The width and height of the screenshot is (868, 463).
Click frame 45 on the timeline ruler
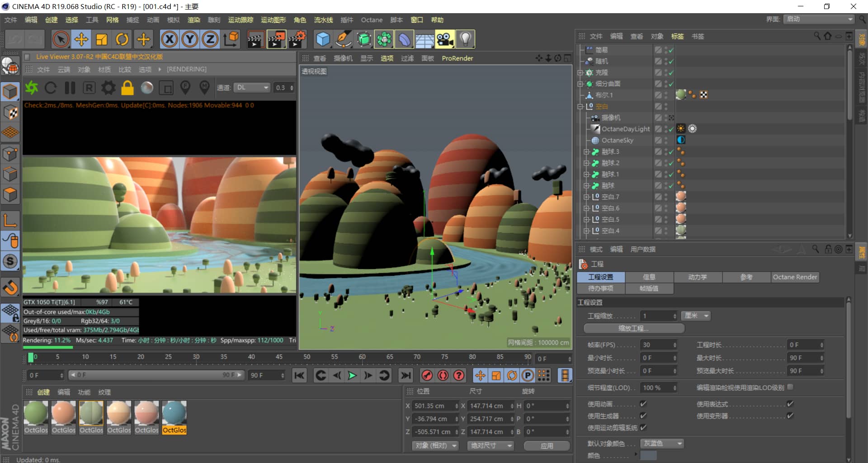(279, 357)
